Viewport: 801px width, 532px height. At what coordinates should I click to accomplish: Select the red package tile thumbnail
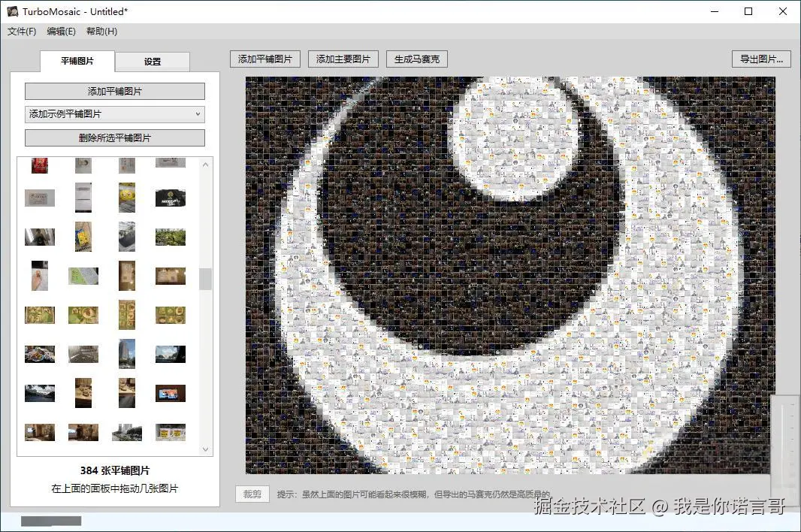point(40,165)
